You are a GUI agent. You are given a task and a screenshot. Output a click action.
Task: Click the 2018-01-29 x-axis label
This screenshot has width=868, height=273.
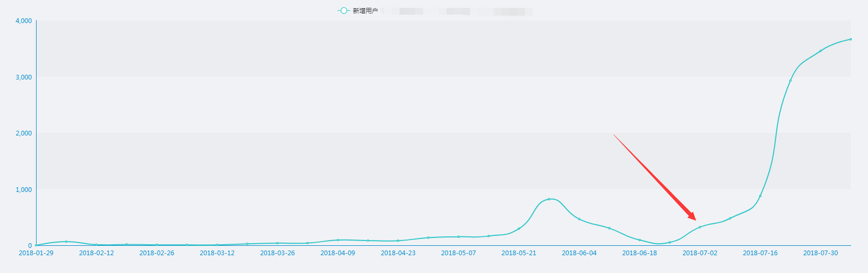click(36, 253)
